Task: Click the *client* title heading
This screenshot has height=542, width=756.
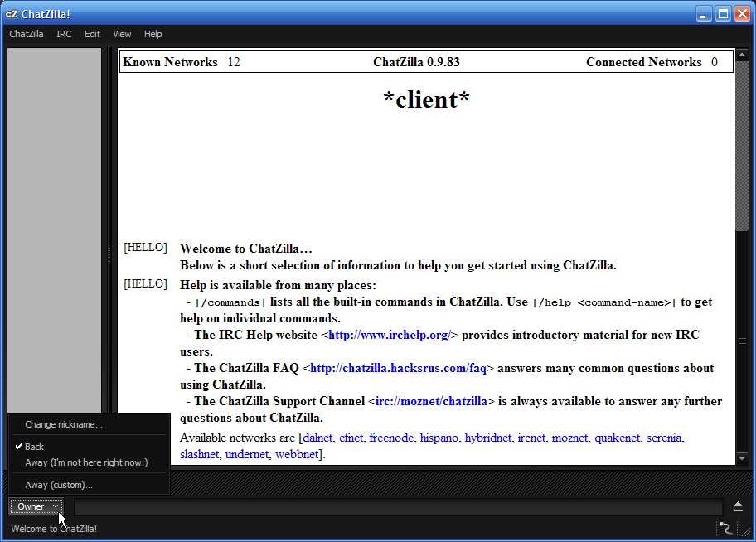Action: point(426,99)
